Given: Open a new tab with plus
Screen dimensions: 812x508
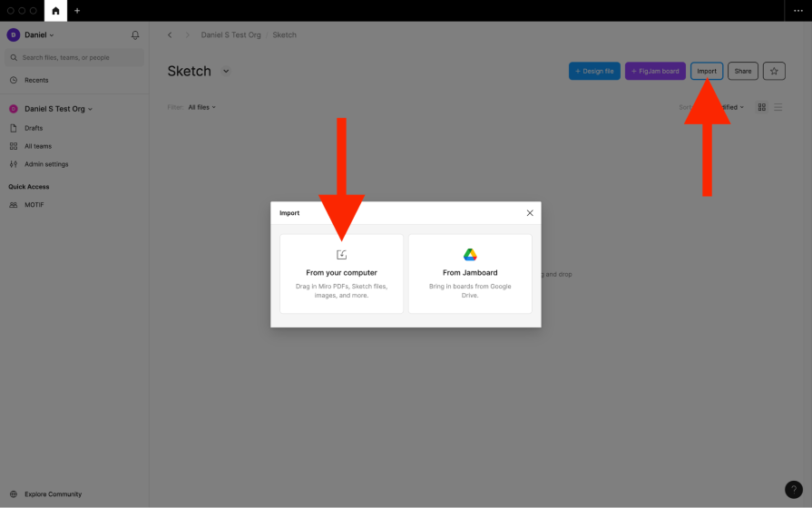Looking at the screenshot, I should click(x=77, y=11).
